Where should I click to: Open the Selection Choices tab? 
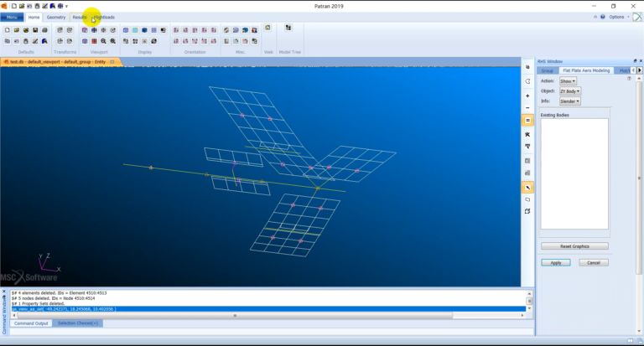(x=78, y=323)
